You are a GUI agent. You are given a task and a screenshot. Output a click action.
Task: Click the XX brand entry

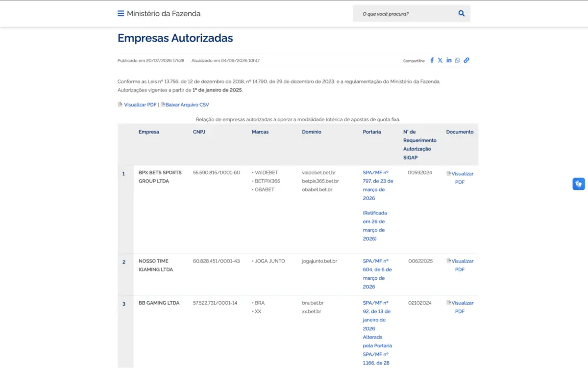pos(258,311)
